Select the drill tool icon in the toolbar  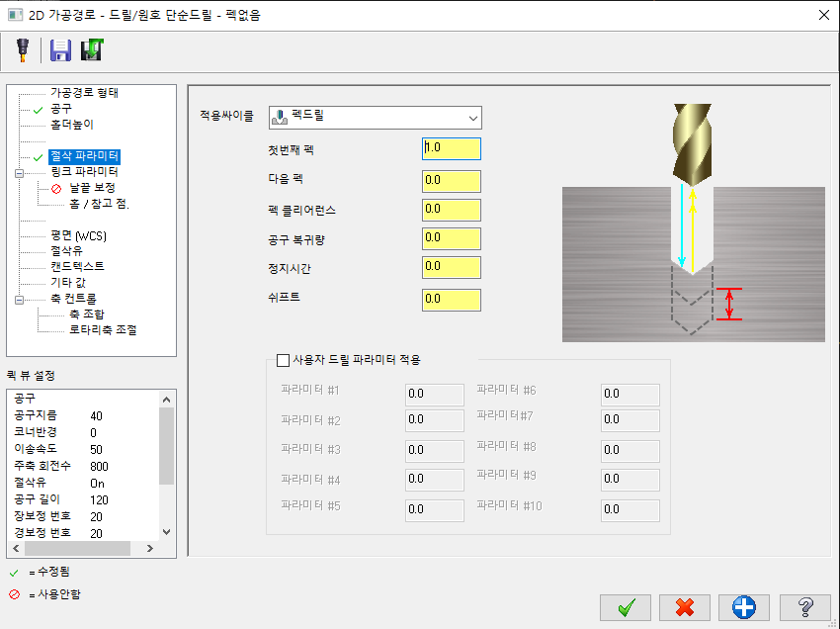coord(22,51)
